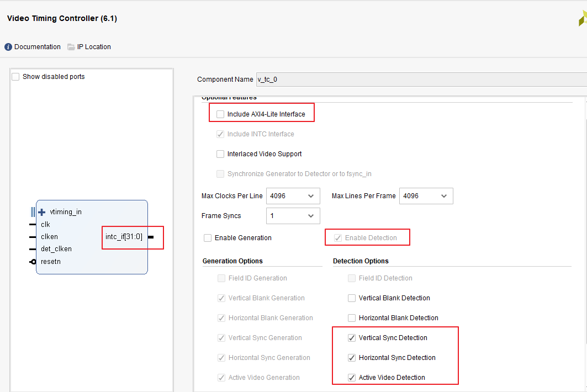Expand the vtiming_in interface plus icon
This screenshot has width=587, height=392.
pyautogui.click(x=41, y=211)
